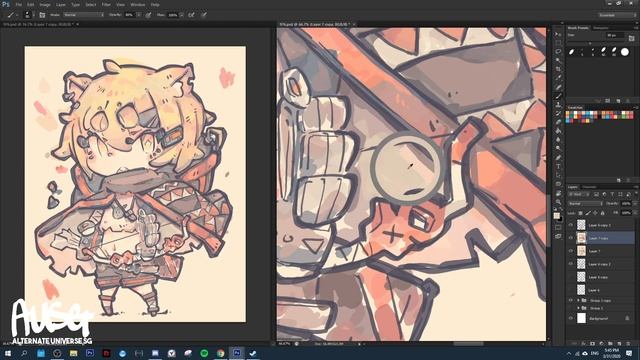Open the Opacity slider dropdown arrow
Image resolution: width=640 pixels, height=360 pixels.
click(138, 15)
